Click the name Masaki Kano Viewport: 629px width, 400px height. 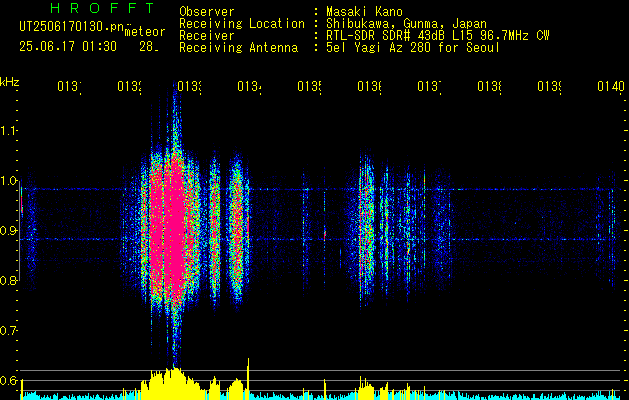[x=364, y=11]
